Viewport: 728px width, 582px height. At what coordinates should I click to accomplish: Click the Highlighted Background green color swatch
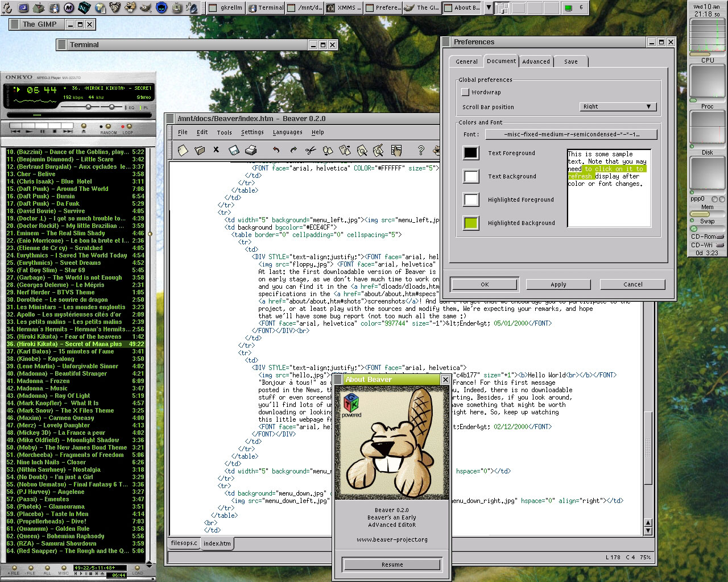pyautogui.click(x=471, y=223)
